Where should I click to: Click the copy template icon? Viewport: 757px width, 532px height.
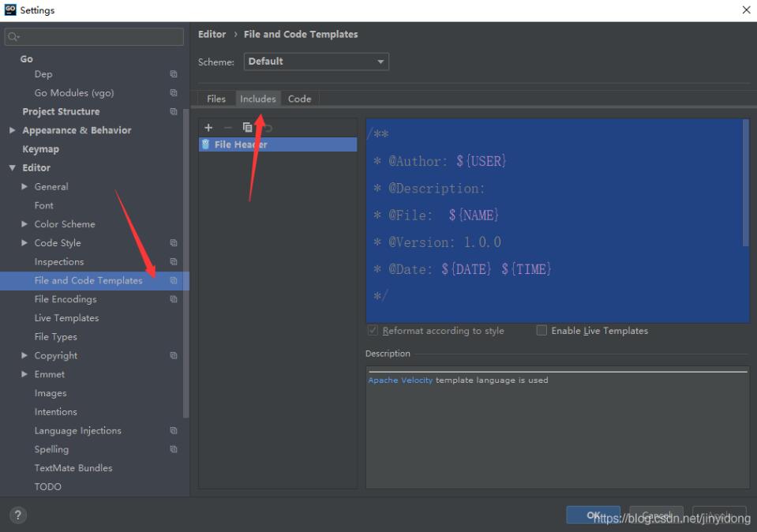[x=248, y=127]
